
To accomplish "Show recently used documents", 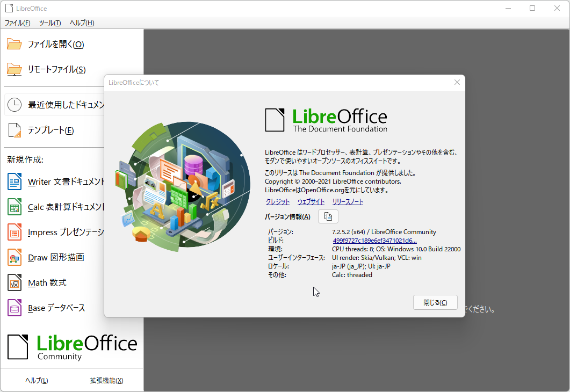I will [x=64, y=104].
